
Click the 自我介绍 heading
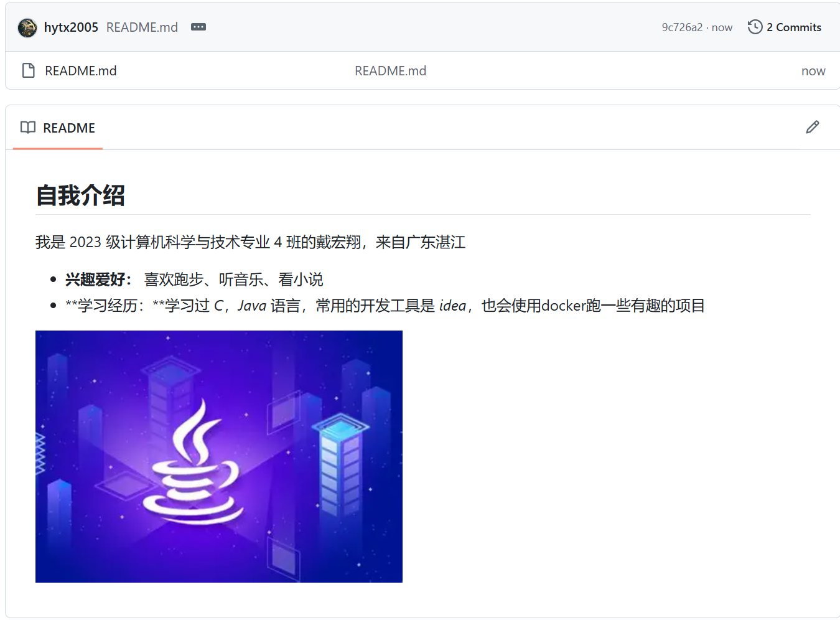pos(80,195)
